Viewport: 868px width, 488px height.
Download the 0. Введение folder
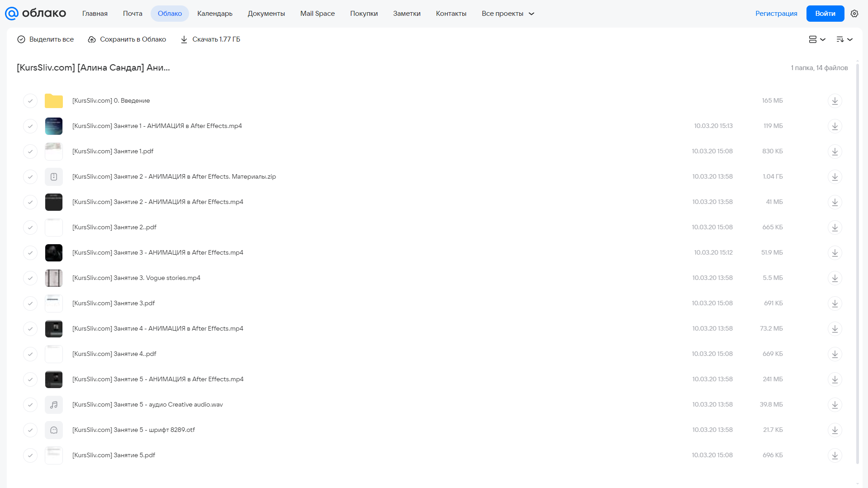(835, 101)
